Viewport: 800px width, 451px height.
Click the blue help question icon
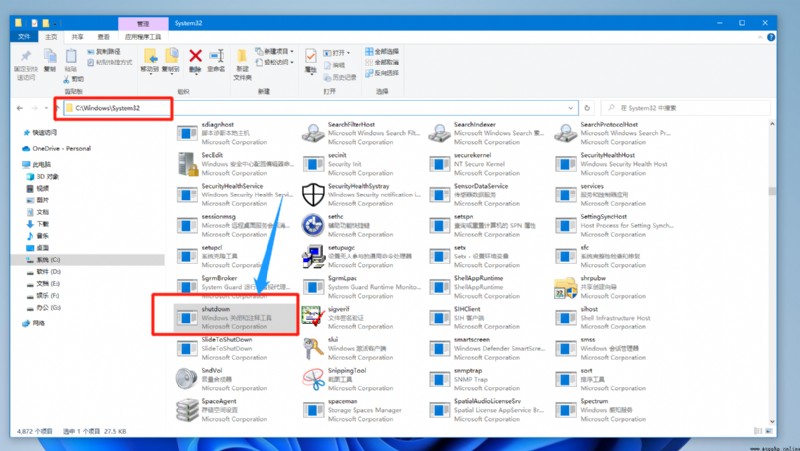771,37
